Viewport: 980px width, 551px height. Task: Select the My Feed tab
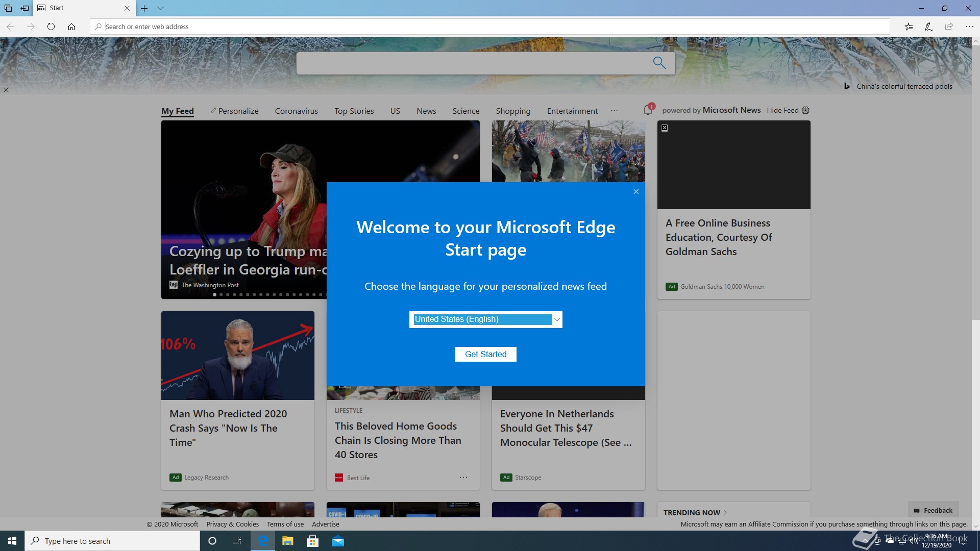click(178, 111)
